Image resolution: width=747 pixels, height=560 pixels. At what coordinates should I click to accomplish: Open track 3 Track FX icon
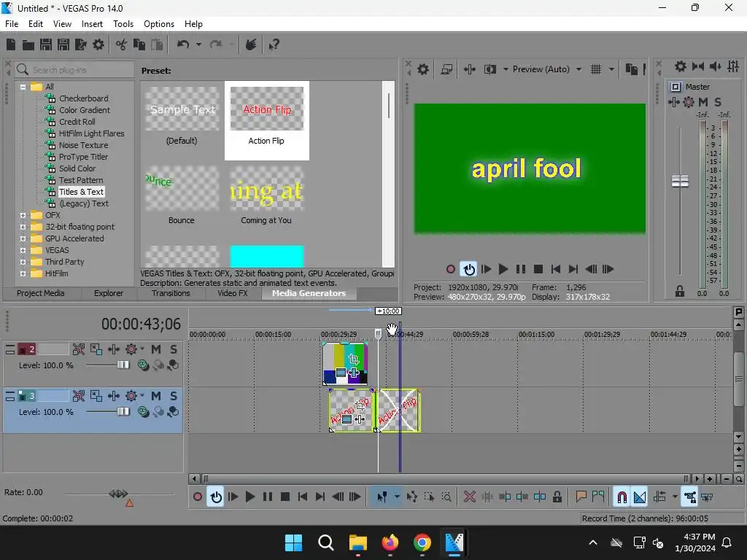[131, 396]
